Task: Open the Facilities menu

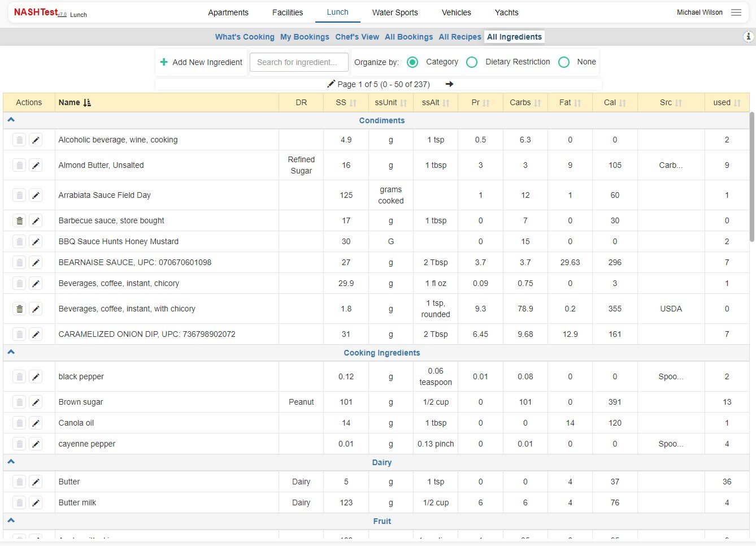Action: pos(288,12)
